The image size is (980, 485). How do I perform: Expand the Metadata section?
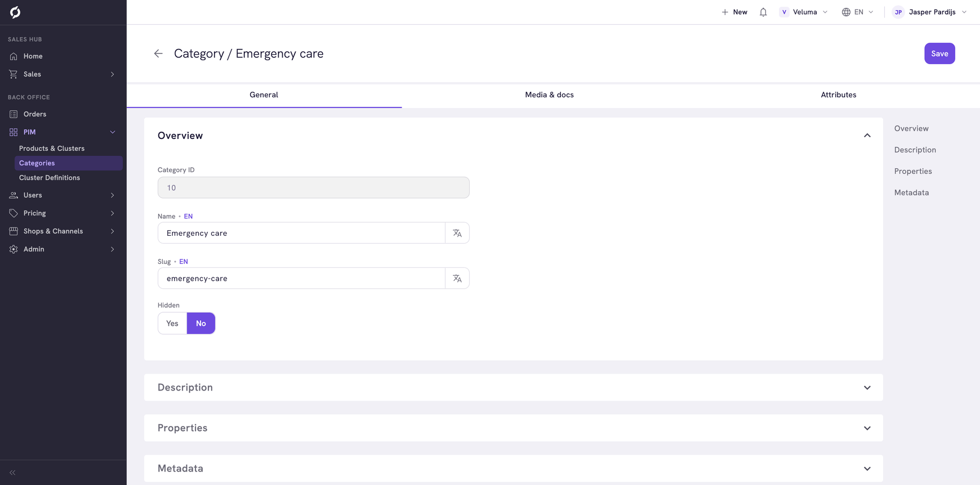pyautogui.click(x=867, y=469)
